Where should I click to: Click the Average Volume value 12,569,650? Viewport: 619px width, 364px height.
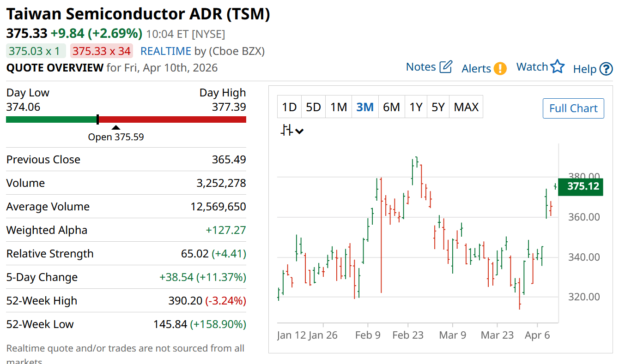218,207
